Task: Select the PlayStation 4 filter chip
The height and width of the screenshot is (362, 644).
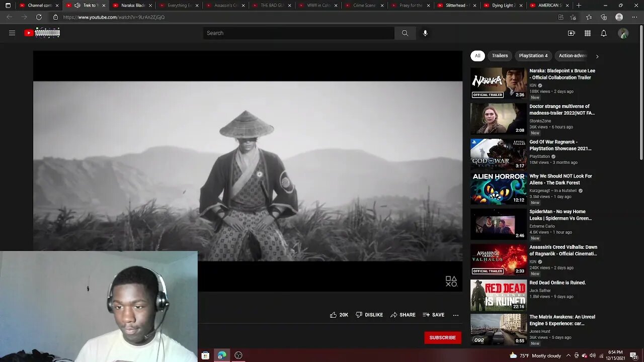Action: [x=533, y=56]
